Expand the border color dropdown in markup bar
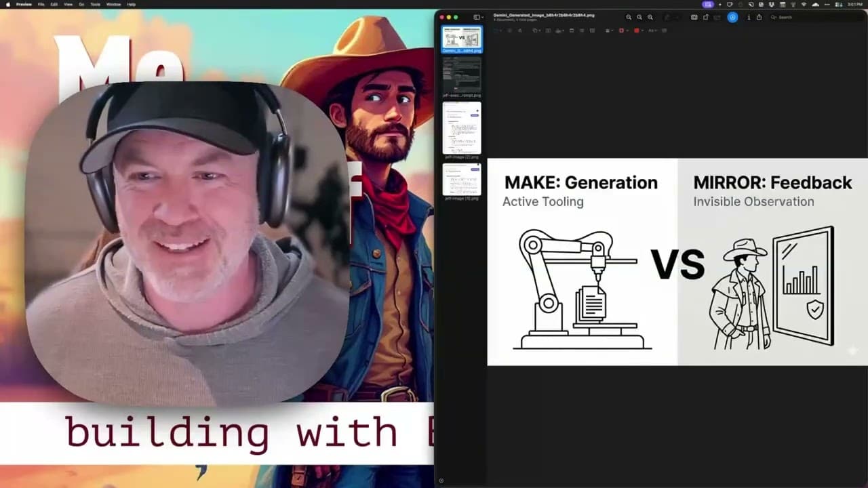Screen dimensions: 868x488 pyautogui.click(x=623, y=30)
